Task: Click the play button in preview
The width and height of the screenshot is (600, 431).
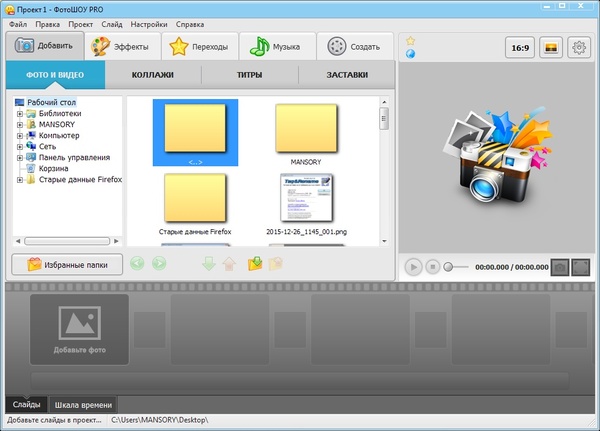Action: pyautogui.click(x=413, y=267)
